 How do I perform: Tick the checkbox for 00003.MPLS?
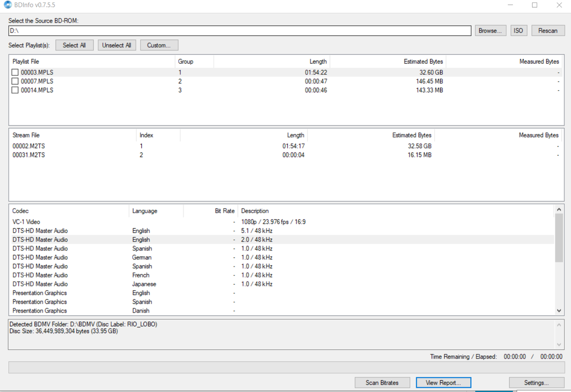pyautogui.click(x=15, y=73)
